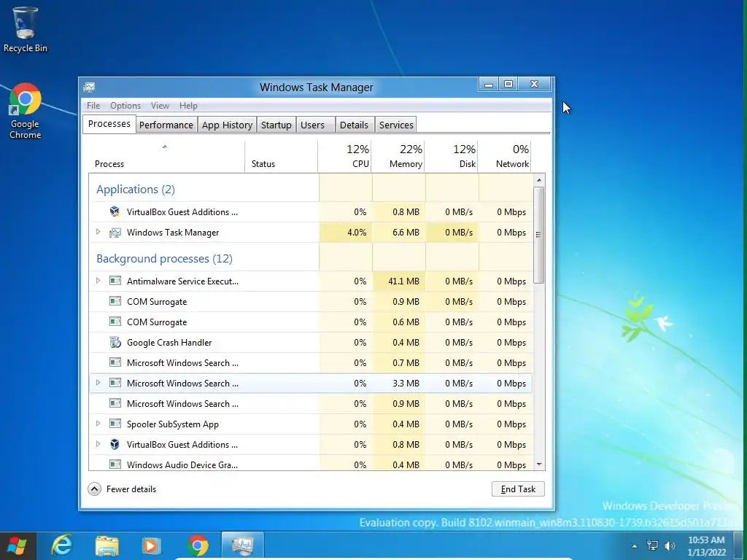Switch to the Details tab

(354, 125)
